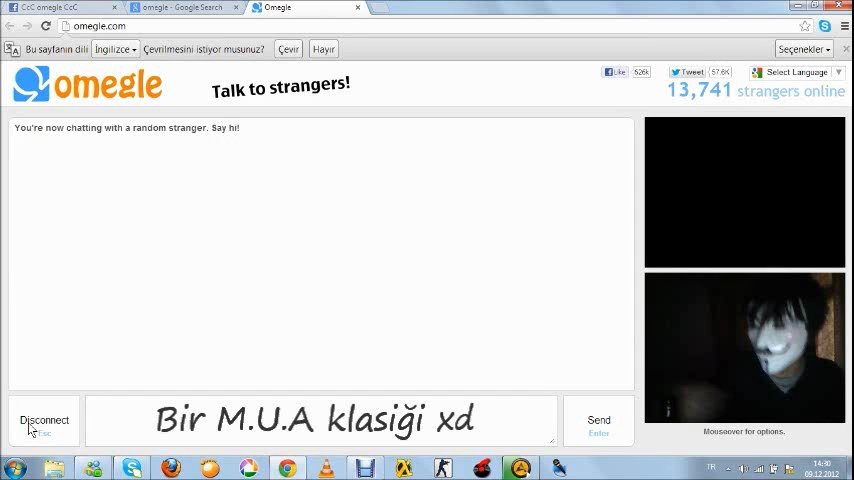Viewport: 854px width, 480px height.
Task: Click the Hayır button in translate bar
Action: point(324,49)
